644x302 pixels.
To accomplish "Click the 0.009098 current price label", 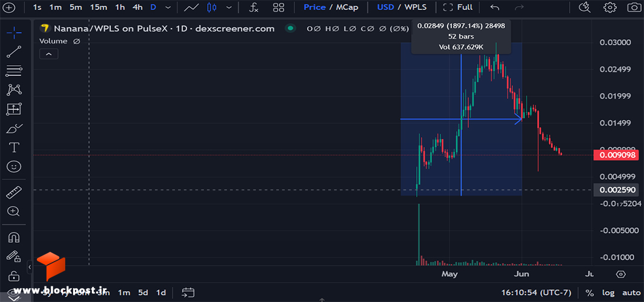I will [616, 155].
